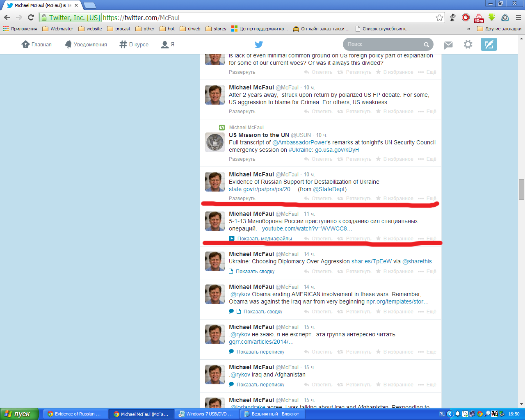Bookmark this page with the star icon
The image size is (525, 420).
coord(439,18)
